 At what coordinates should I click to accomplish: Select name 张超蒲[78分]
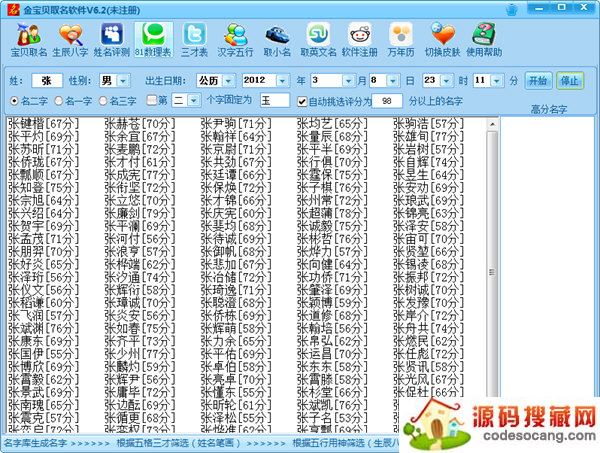pyautogui.click(x=332, y=213)
